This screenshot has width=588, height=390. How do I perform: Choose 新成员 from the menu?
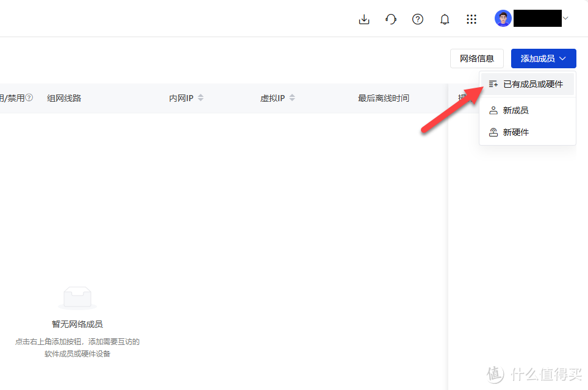(x=515, y=111)
